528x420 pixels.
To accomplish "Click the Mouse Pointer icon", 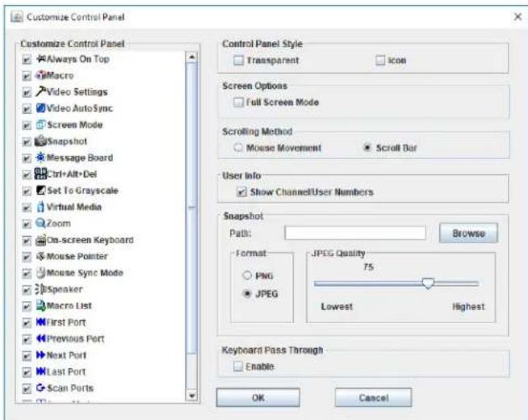I will pos(40,256).
